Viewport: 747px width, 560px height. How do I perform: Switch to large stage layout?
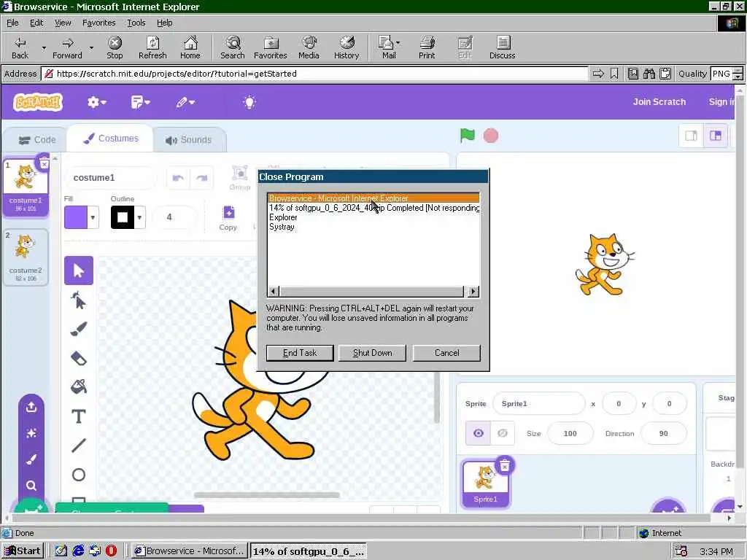[x=716, y=136]
